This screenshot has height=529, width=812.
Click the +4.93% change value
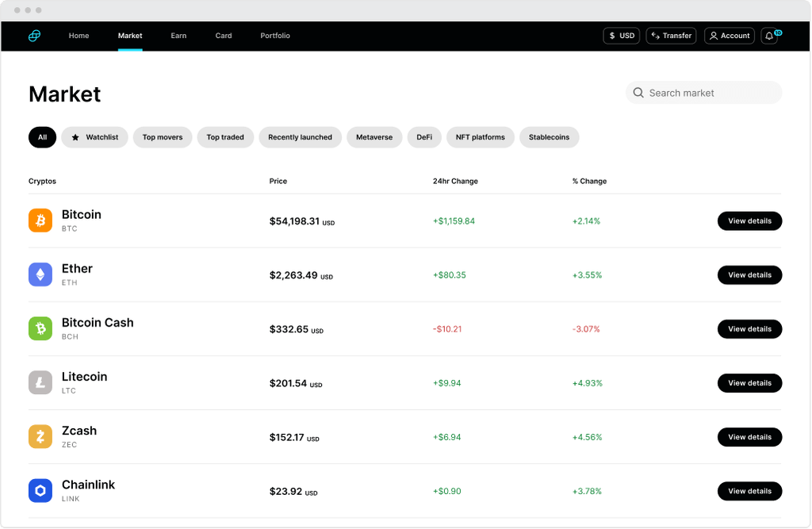[x=588, y=383]
